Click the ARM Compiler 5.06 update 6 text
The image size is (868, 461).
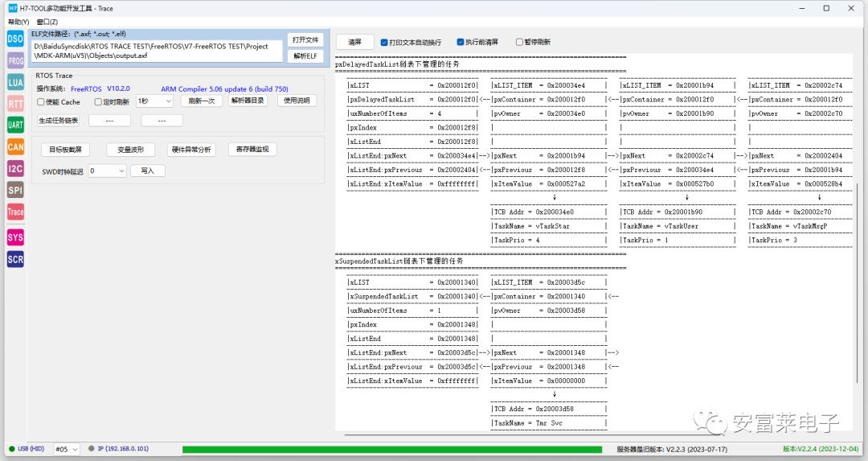click(225, 88)
